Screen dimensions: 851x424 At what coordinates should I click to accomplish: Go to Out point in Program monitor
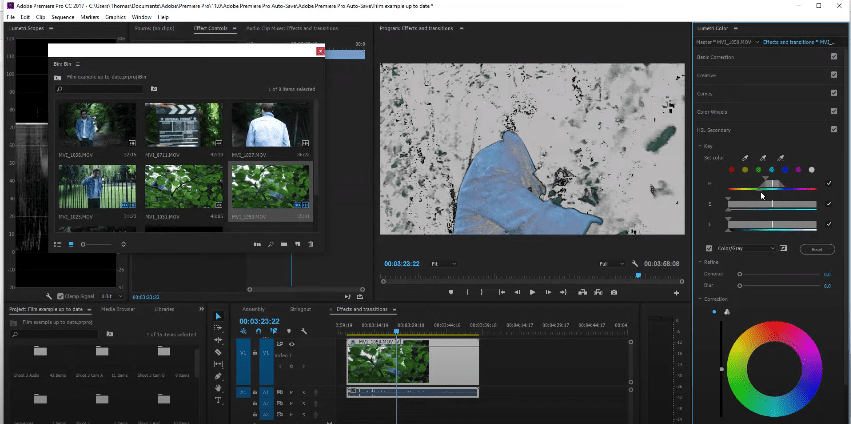pyautogui.click(x=563, y=292)
